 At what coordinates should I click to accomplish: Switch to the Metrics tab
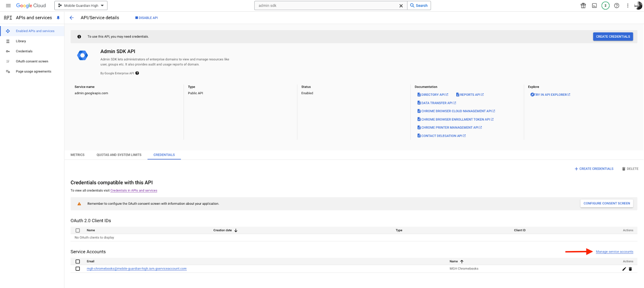click(x=77, y=155)
